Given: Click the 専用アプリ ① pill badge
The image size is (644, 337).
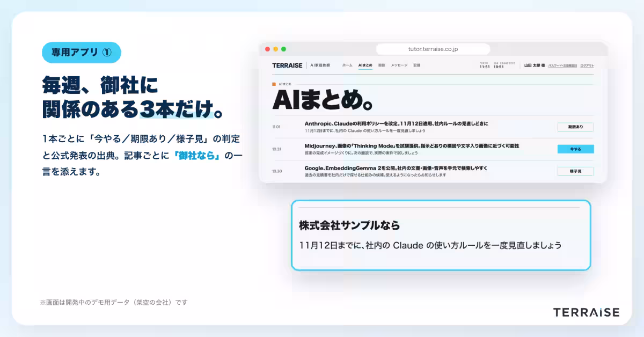Looking at the screenshot, I should pyautogui.click(x=81, y=53).
